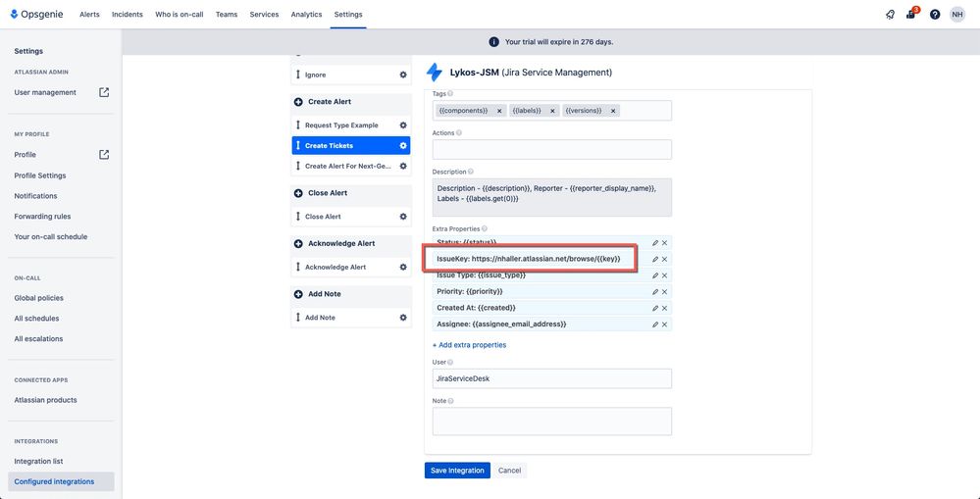Open Profile Settings in sidebar

pos(40,175)
